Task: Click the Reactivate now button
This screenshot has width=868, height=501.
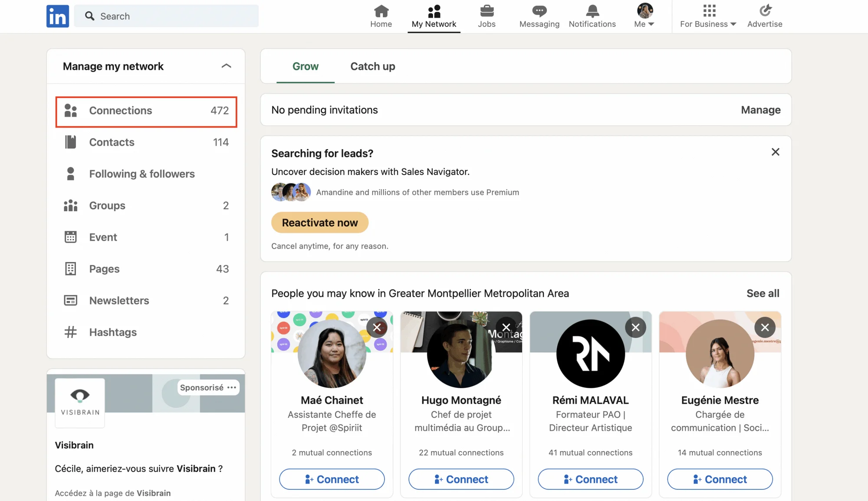Action: point(320,223)
